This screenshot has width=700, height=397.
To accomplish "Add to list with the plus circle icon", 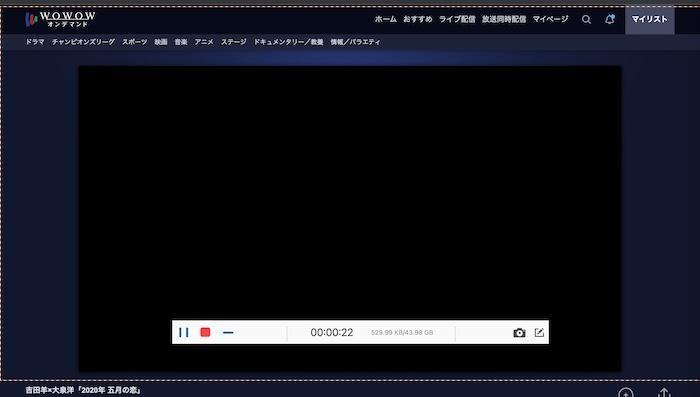I will point(626,393).
